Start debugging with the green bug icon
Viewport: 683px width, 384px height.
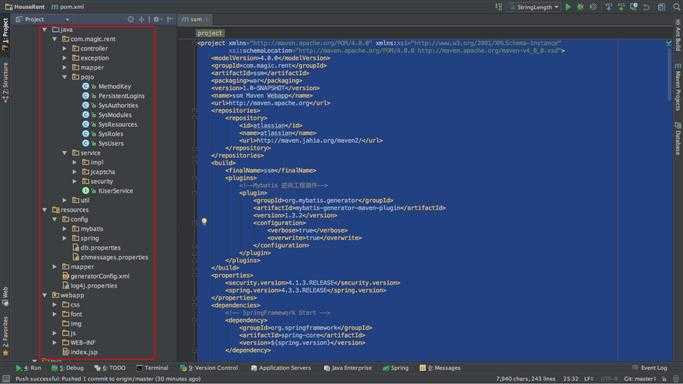580,7
